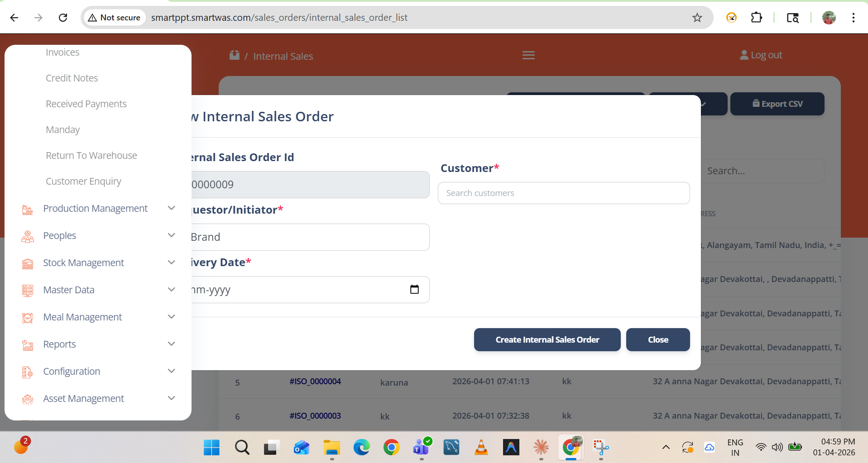This screenshot has height=463, width=868.
Task: Click the Not secure site indicator
Action: (115, 18)
